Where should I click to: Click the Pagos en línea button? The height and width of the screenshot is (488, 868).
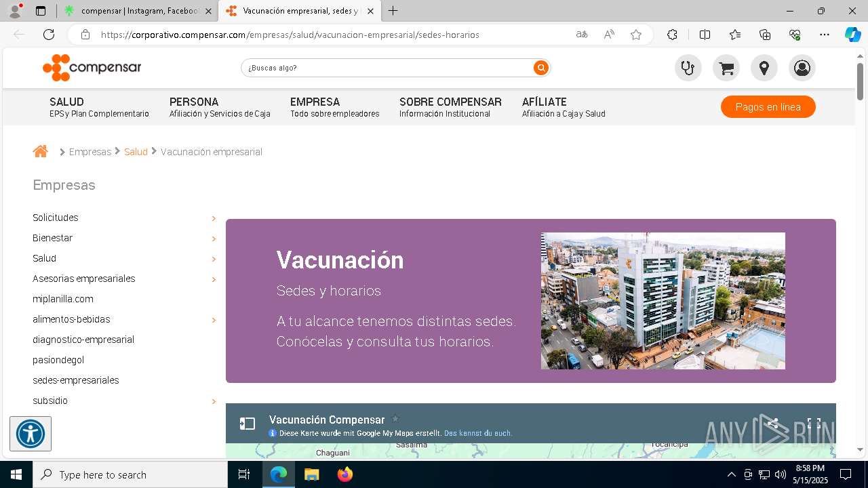[x=768, y=107]
